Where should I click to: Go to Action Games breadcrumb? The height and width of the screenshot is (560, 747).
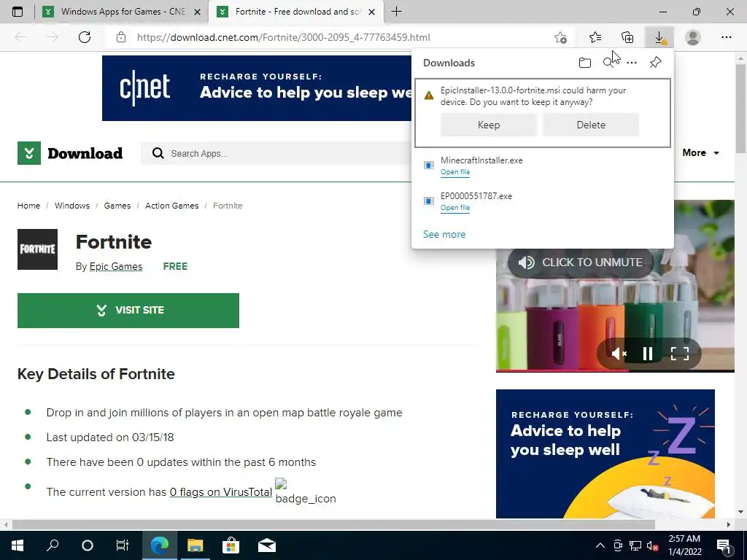click(171, 206)
